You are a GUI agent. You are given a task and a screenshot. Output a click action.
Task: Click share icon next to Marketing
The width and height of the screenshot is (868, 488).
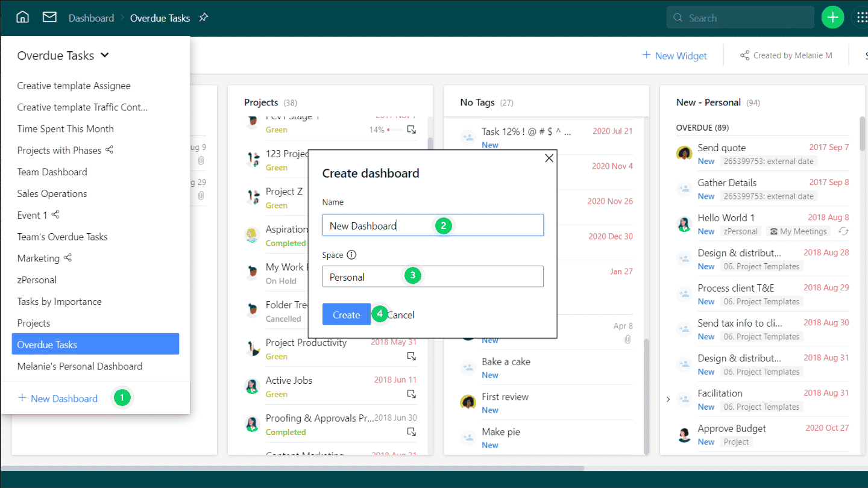point(68,258)
